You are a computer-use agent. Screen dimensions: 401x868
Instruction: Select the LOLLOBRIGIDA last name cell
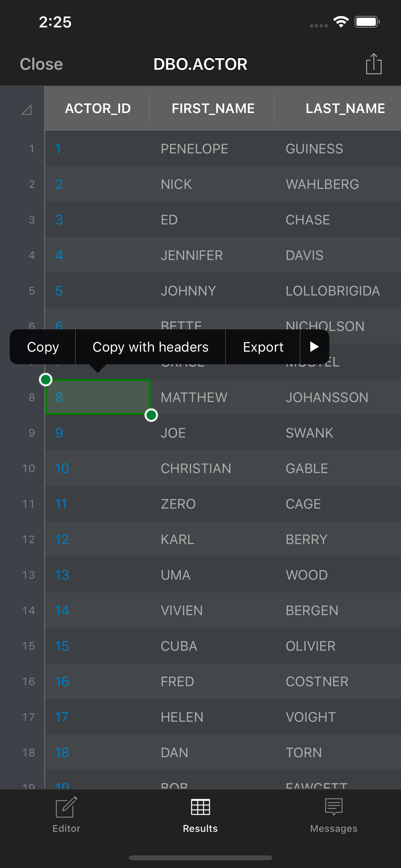[x=333, y=291]
